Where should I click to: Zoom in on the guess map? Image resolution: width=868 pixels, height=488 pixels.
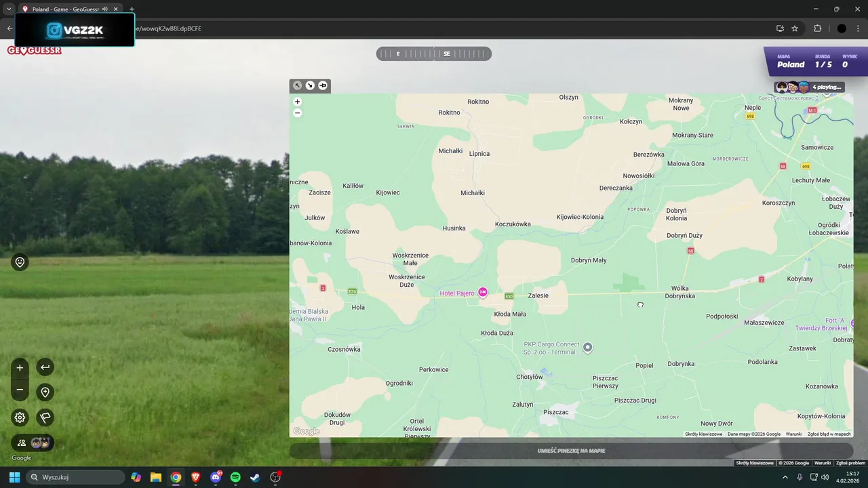coord(297,102)
